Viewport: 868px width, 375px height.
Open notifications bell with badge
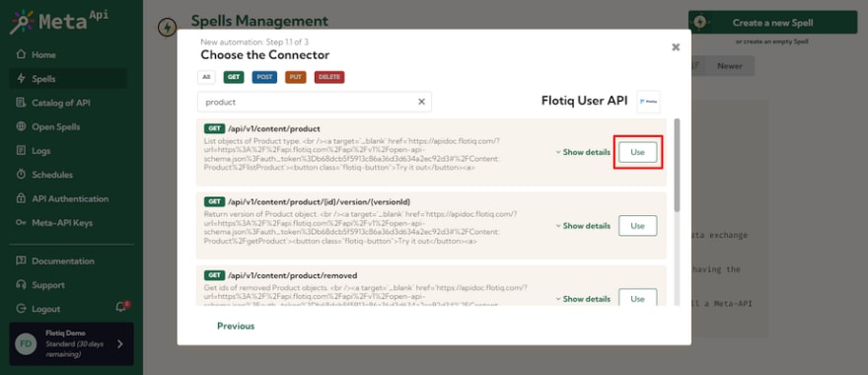click(x=121, y=306)
